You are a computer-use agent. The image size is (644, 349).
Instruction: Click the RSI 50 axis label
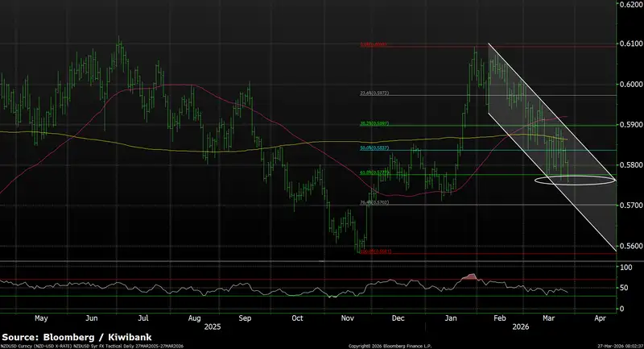(625, 288)
